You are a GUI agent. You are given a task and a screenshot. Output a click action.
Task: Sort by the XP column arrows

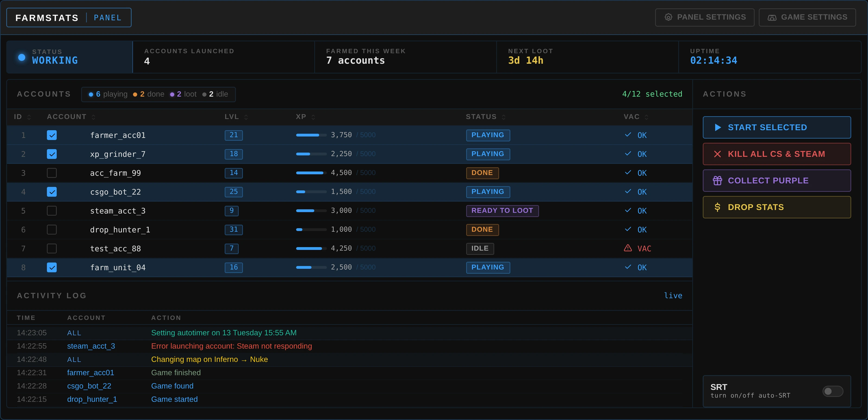(313, 117)
